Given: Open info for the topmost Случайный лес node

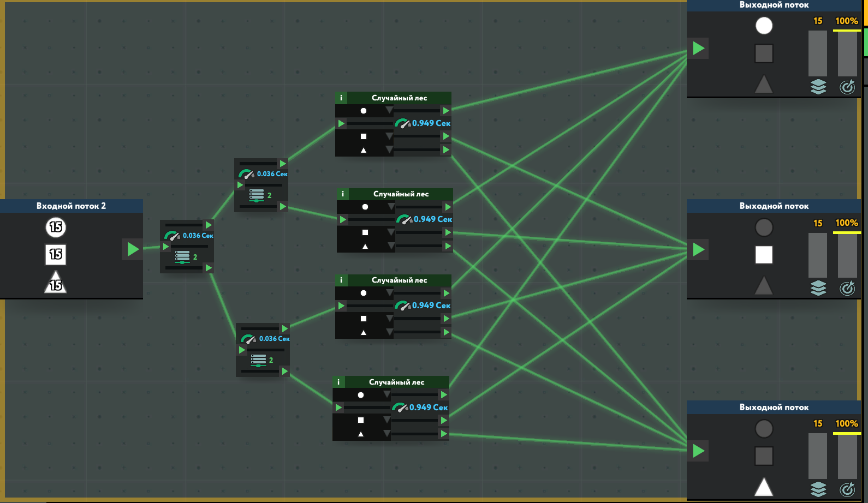Looking at the screenshot, I should [x=341, y=98].
